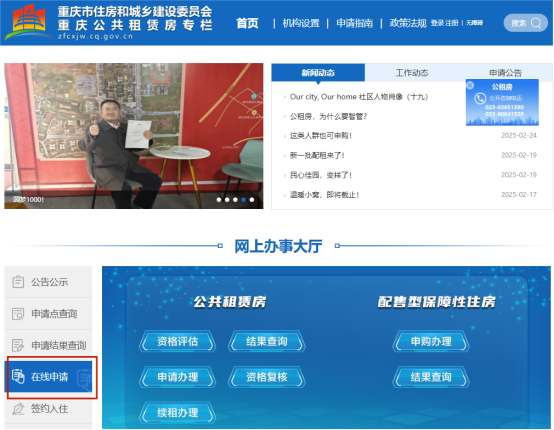The width and height of the screenshot is (554, 430).
Task: Open the 机构设置 menu item
Action: pos(301,23)
